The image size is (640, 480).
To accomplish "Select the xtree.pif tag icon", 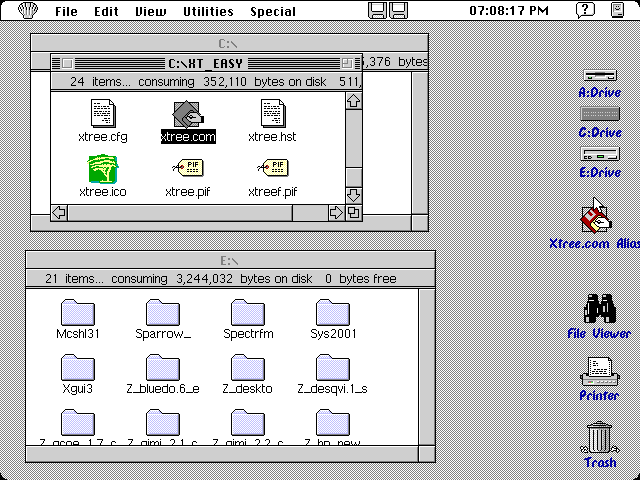I will click(188, 168).
